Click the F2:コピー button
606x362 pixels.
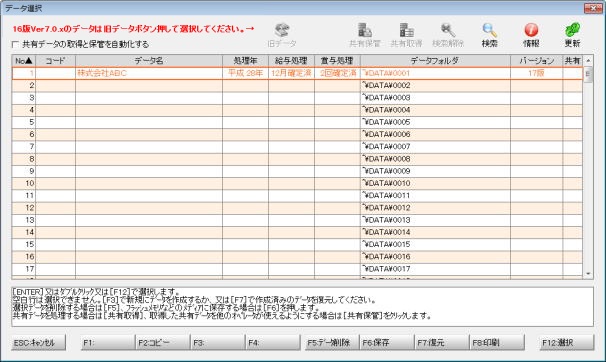tap(162, 343)
